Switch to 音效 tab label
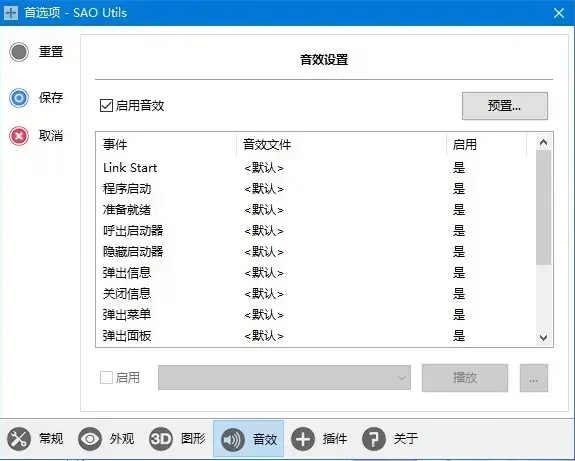Image resolution: width=575 pixels, height=461 pixels. 265,439
